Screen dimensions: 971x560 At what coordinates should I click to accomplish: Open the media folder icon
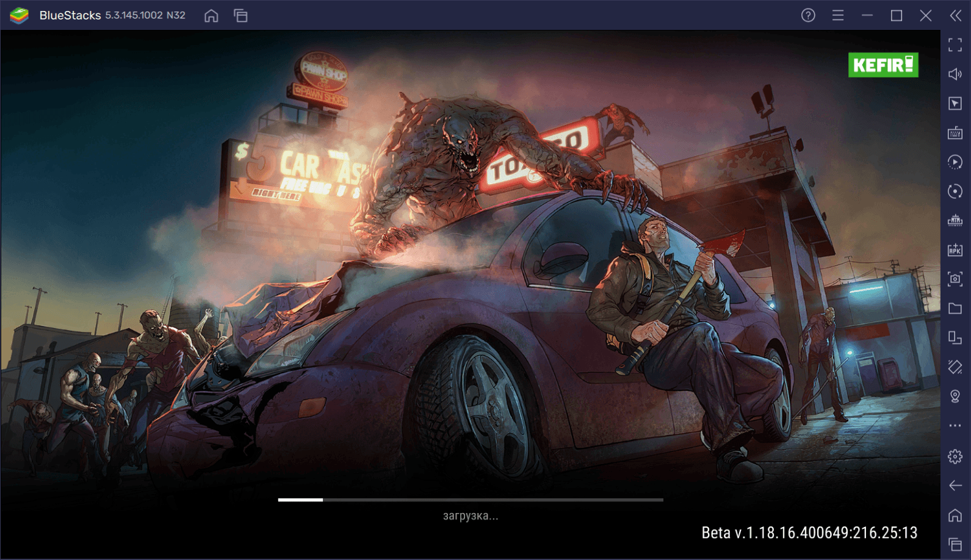[955, 308]
